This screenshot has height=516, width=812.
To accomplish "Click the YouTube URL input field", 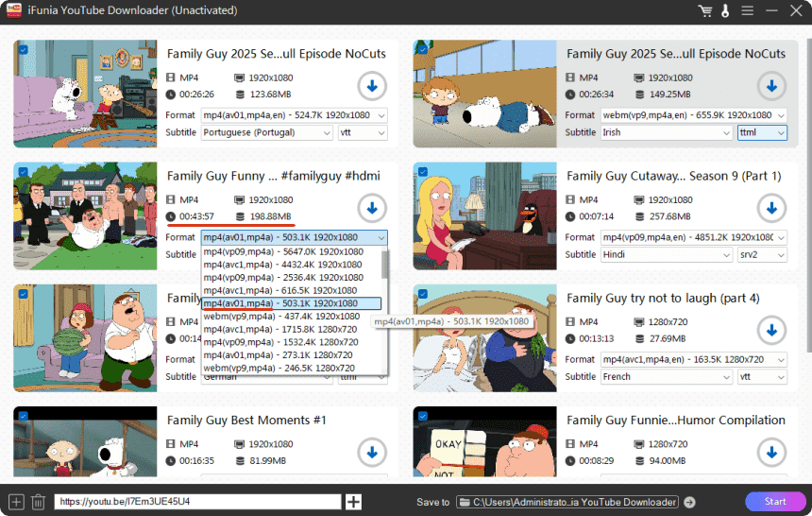I will tap(197, 502).
